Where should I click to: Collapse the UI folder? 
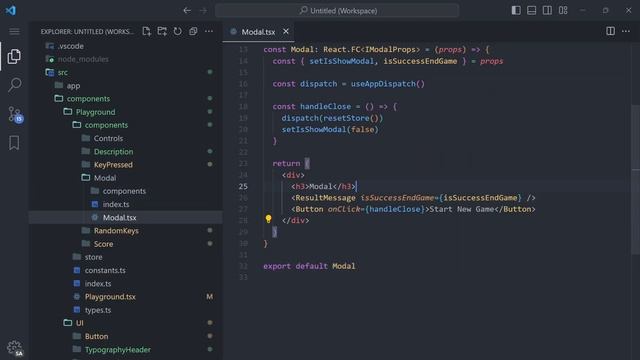(80, 323)
